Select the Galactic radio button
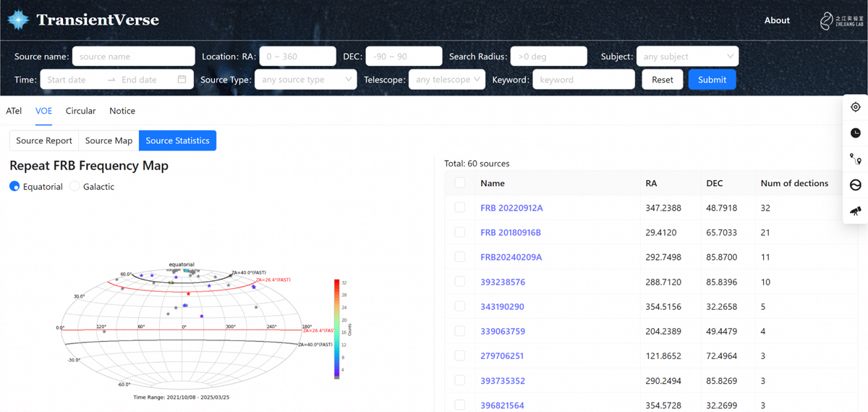 [75, 187]
